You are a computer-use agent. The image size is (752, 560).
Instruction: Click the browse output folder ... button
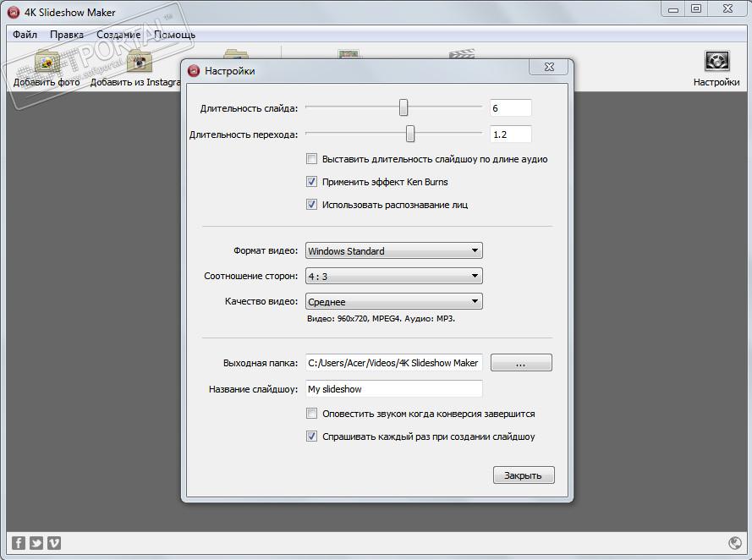click(x=521, y=362)
